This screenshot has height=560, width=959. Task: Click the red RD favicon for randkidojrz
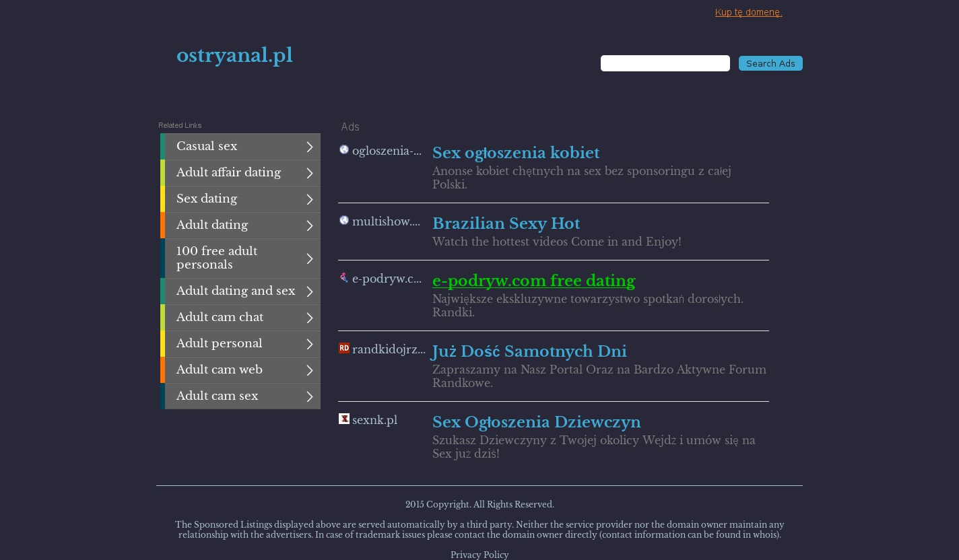344,348
